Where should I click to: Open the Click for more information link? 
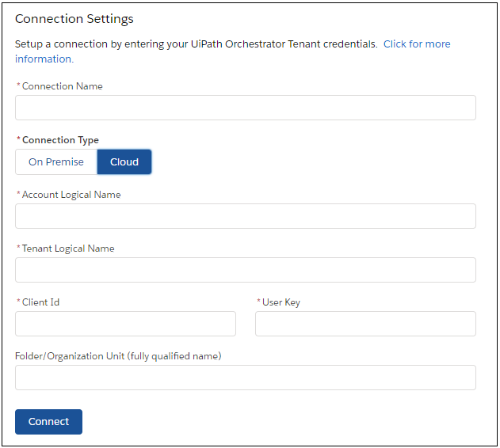417,44
